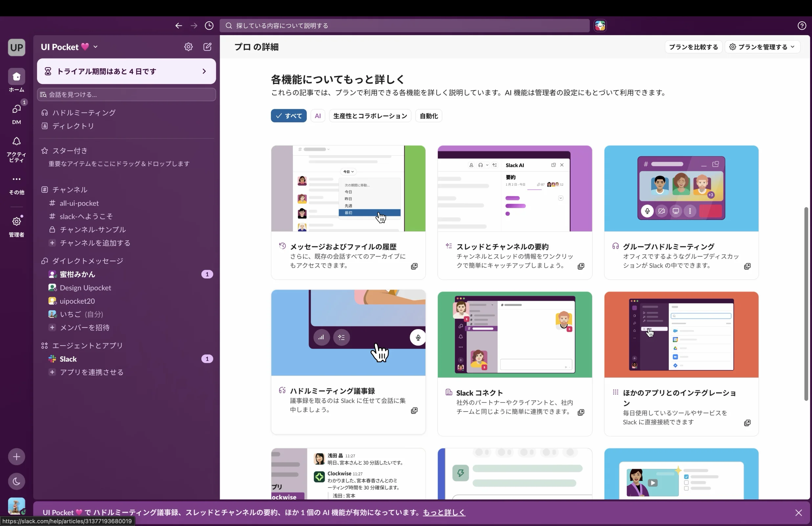Go back with the left arrow
Screen dimensions: 812x526
coord(178,26)
